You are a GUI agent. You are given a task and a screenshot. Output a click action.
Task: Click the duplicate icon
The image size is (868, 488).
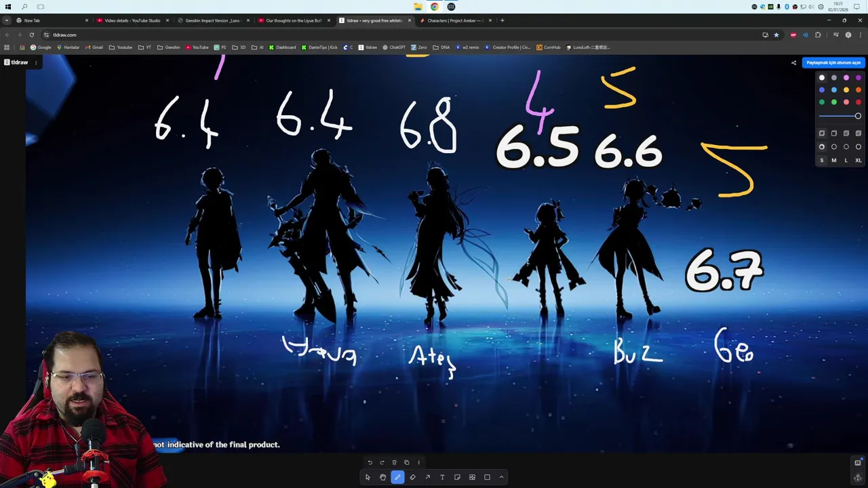tap(406, 462)
